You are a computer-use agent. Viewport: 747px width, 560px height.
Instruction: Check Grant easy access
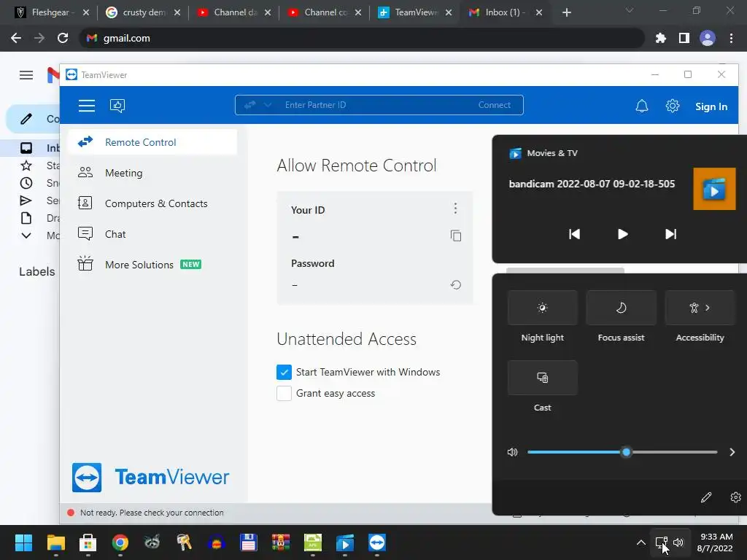[x=284, y=393]
